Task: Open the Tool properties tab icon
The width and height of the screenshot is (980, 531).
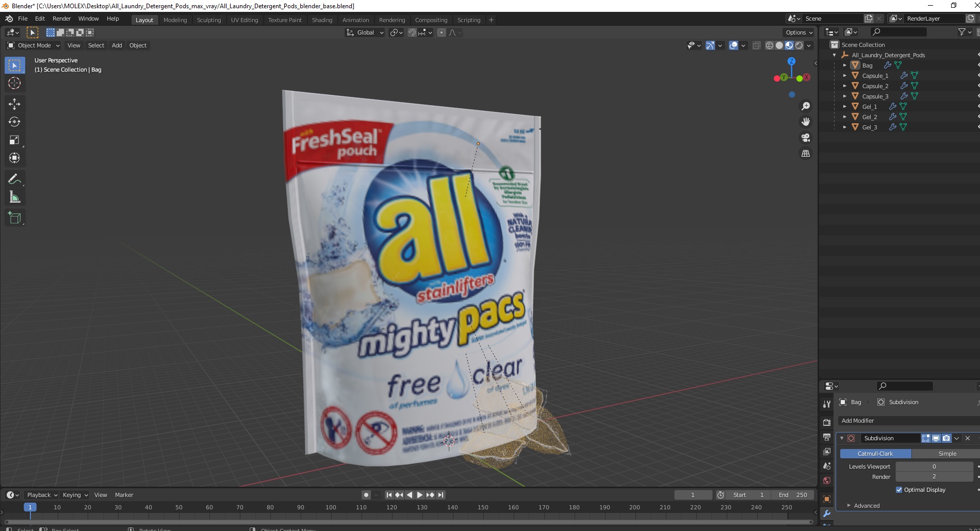Action: point(827,404)
